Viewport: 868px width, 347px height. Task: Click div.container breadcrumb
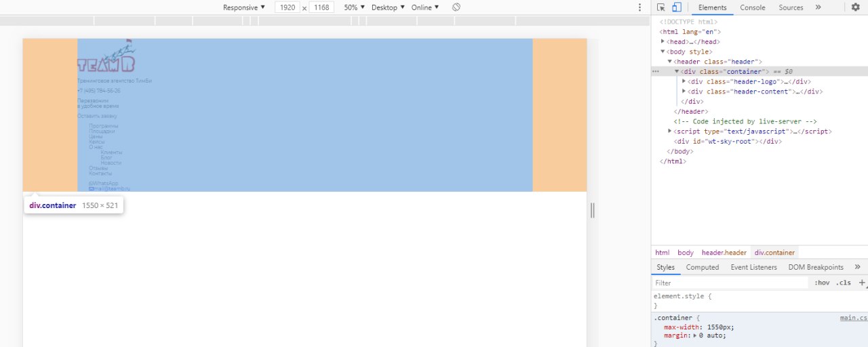(774, 252)
